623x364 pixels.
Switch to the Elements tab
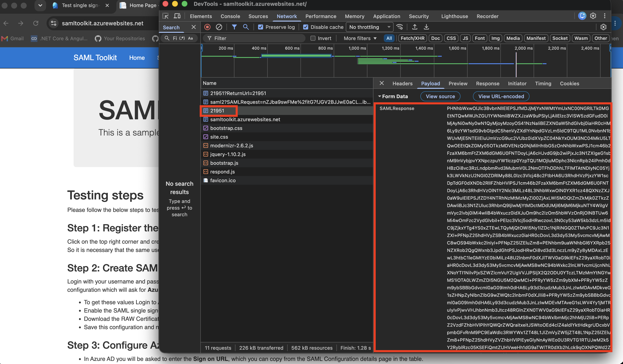pos(201,16)
